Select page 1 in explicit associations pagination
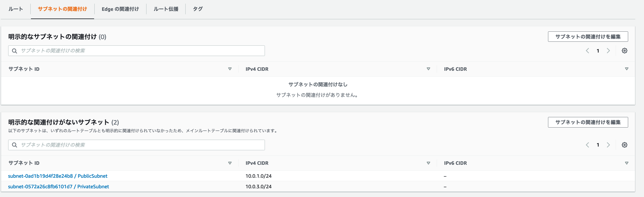 598,51
